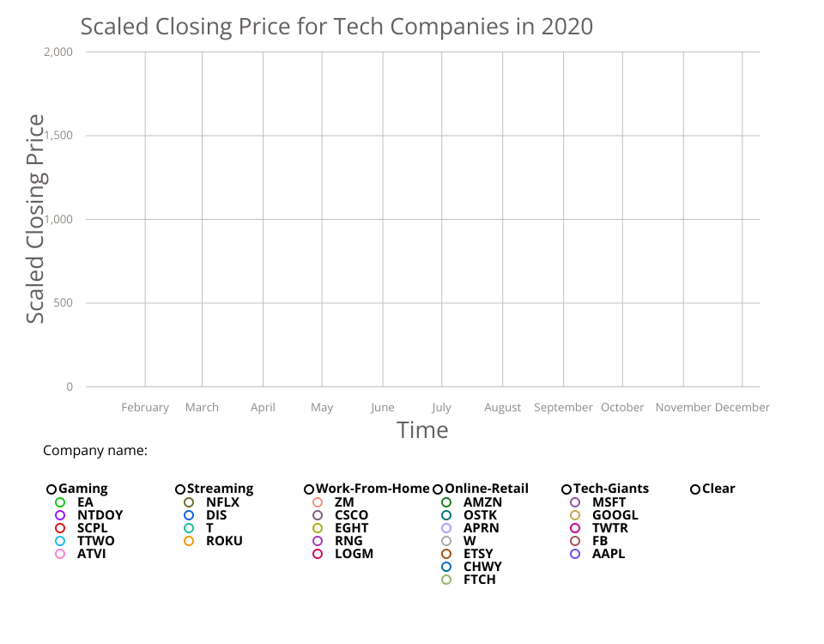Select the Streaming category radio button
The image size is (824, 644).
click(x=180, y=489)
